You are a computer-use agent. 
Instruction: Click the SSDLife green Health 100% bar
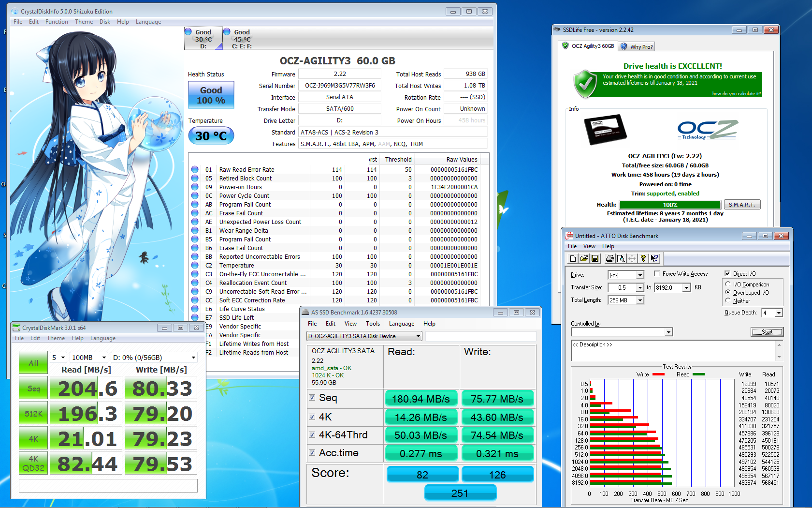click(670, 205)
